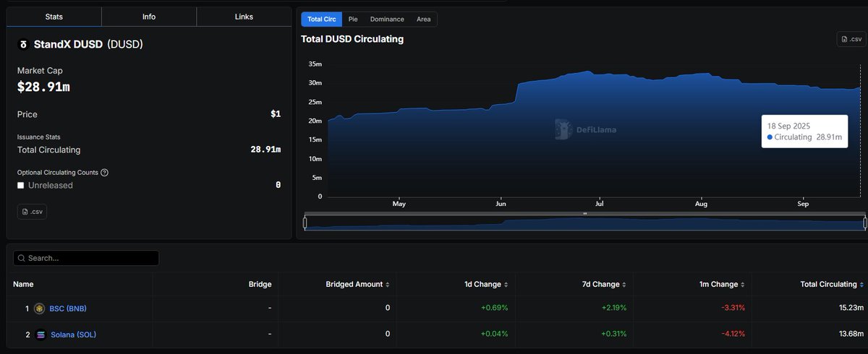Click the 18 Sep 2025 tooltip date

pyautogui.click(x=790, y=126)
